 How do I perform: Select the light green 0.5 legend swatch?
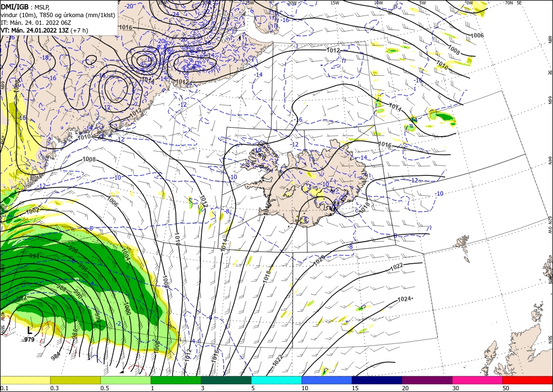[x=126, y=380]
